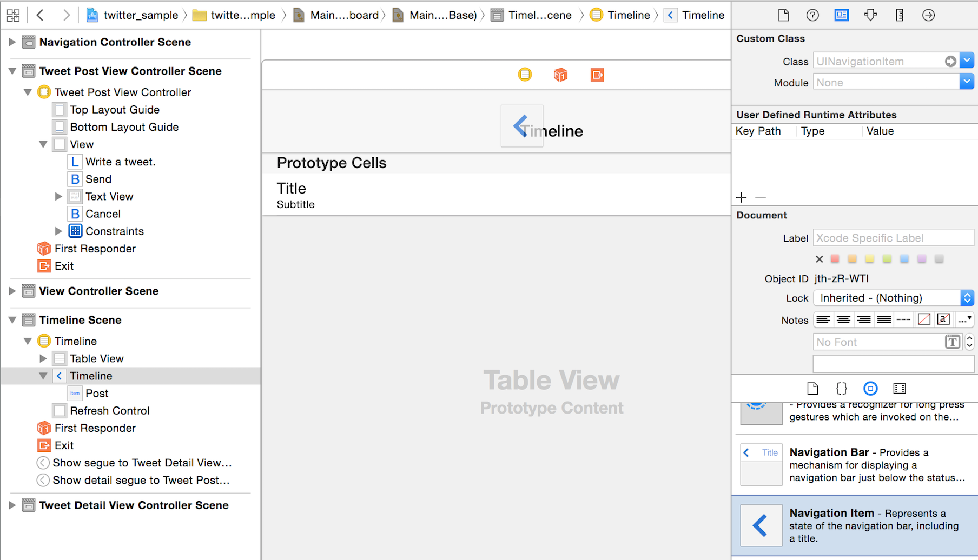This screenshot has width=978, height=560.
Task: Pick the yellow document label color
Action: (x=869, y=259)
